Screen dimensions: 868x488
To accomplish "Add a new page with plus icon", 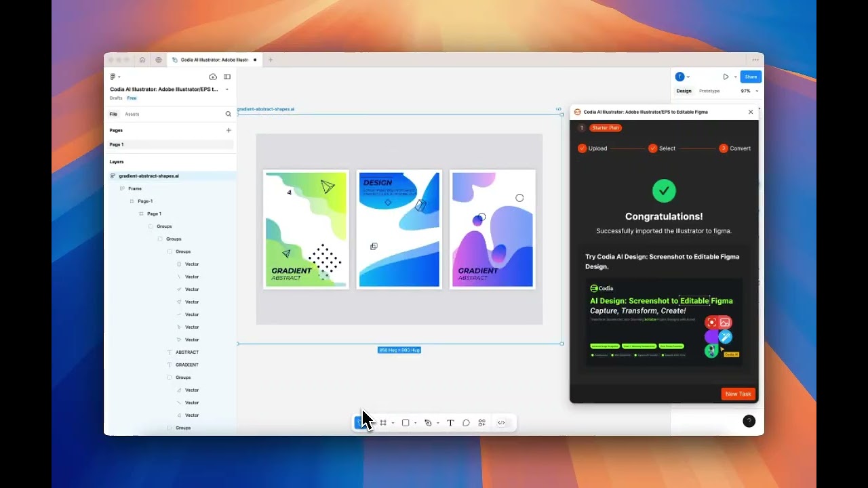I will coord(229,130).
